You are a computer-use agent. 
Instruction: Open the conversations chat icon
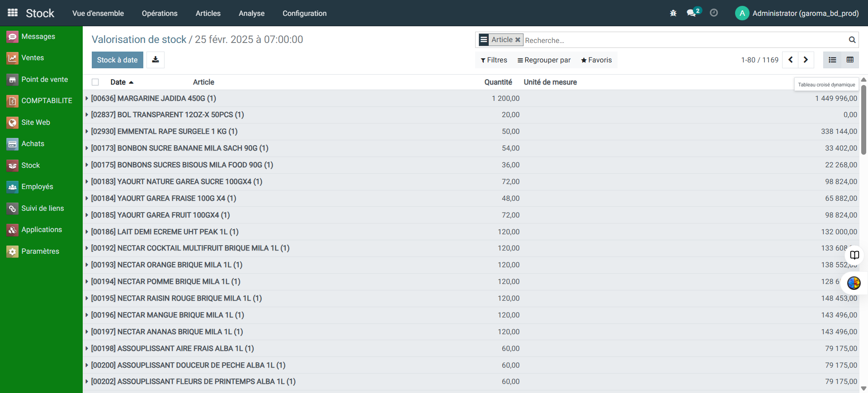[x=691, y=13]
